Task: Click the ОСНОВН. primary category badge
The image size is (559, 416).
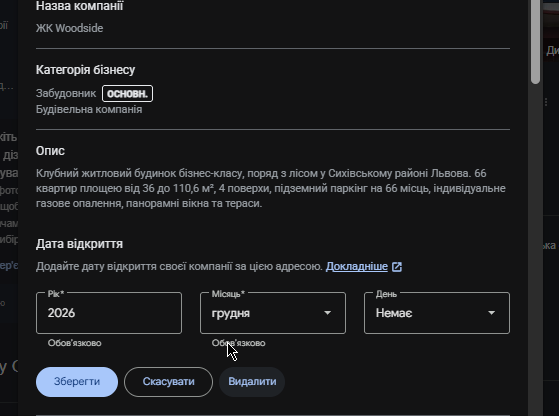Action: coord(127,94)
